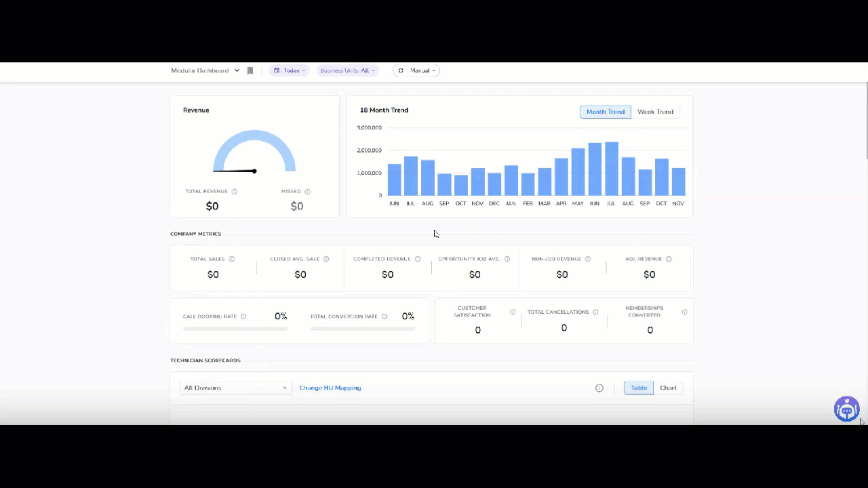This screenshot has height=488, width=868.
Task: Click the refresh icon next to Manual
Action: [x=401, y=70]
